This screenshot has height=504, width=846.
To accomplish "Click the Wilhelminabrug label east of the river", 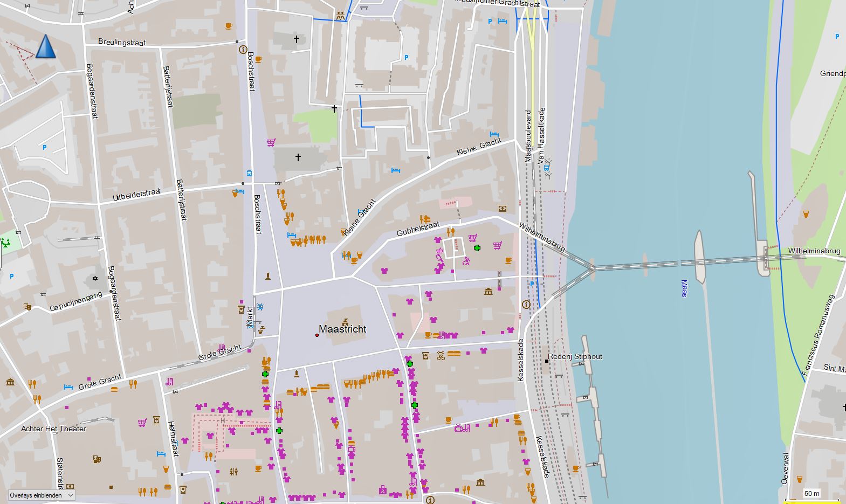I will pos(814,251).
